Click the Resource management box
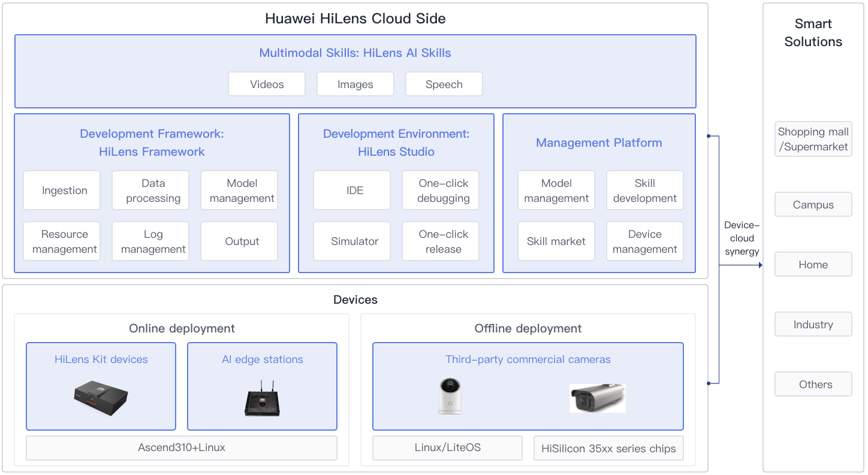This screenshot has height=475, width=868. tap(62, 241)
